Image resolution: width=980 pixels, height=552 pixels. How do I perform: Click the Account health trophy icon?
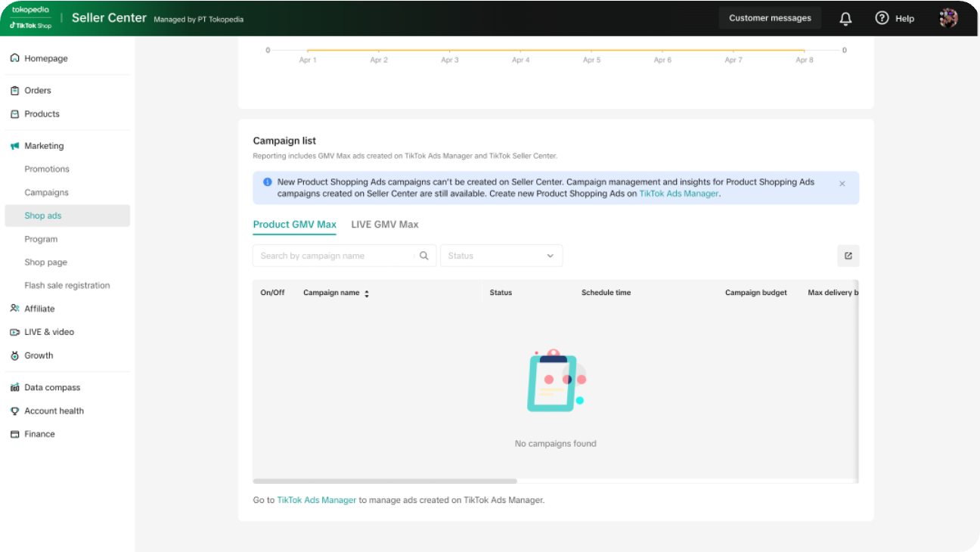pos(14,411)
